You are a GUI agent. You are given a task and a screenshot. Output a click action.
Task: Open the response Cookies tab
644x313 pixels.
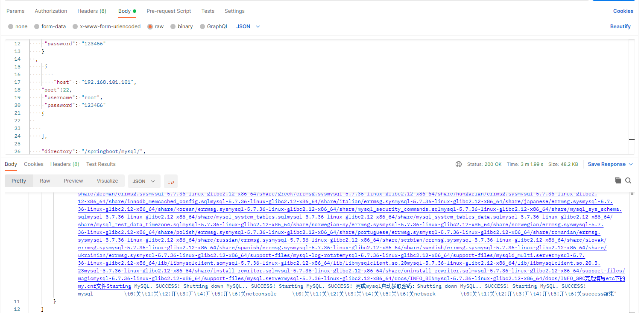[34, 164]
